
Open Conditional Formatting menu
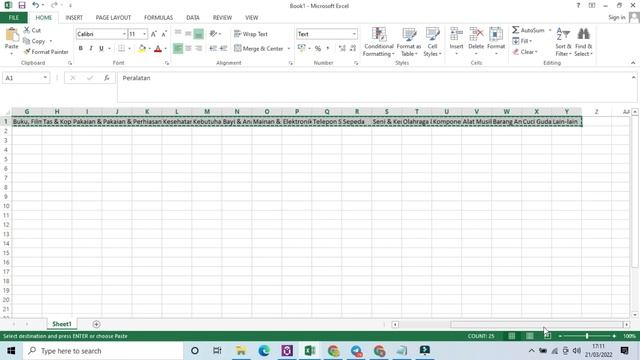click(379, 42)
